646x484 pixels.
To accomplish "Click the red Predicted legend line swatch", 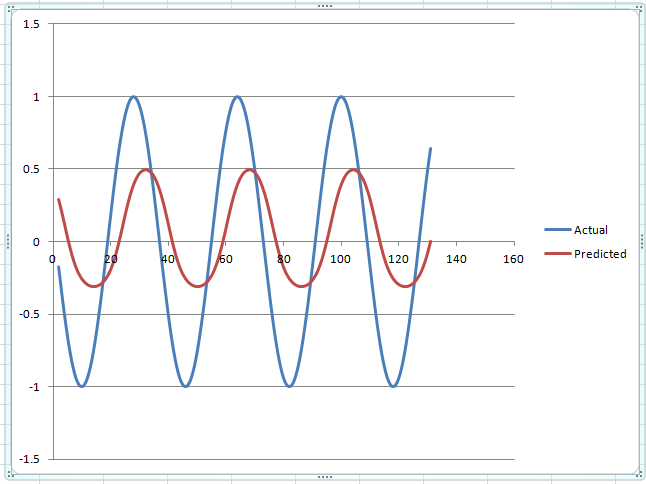I will click(558, 254).
